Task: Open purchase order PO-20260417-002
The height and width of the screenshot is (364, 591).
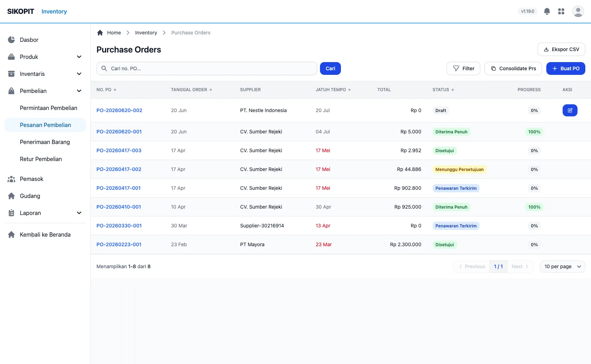Action: [x=119, y=169]
